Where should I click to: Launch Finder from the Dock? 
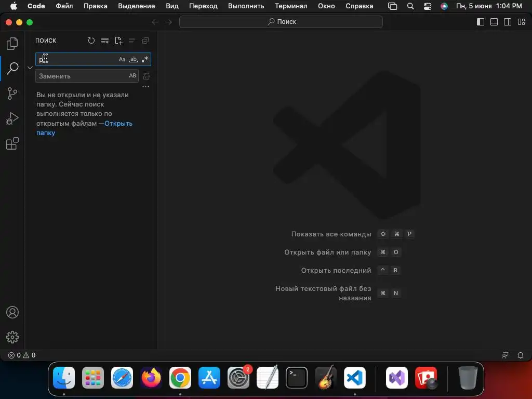point(64,378)
